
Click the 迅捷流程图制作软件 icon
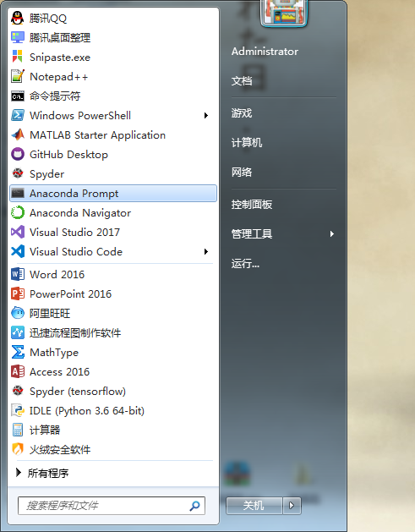(x=17, y=332)
